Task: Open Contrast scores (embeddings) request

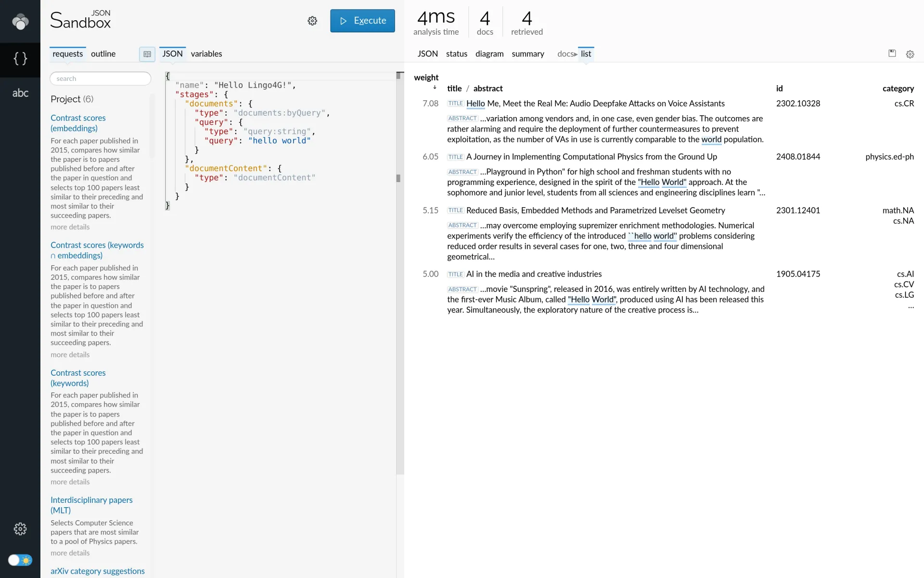Action: click(x=78, y=123)
